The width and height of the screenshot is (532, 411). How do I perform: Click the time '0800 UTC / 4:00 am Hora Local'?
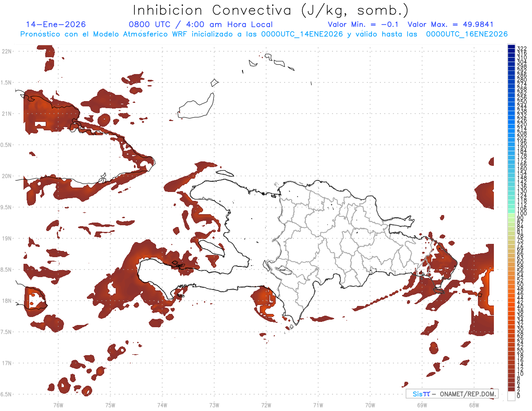coord(201,24)
